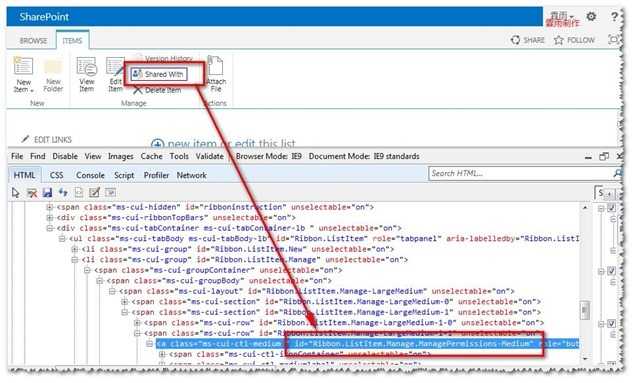This screenshot has width=635, height=383.
Task: Click the New Folder ribbon icon
Action: pos(53,66)
